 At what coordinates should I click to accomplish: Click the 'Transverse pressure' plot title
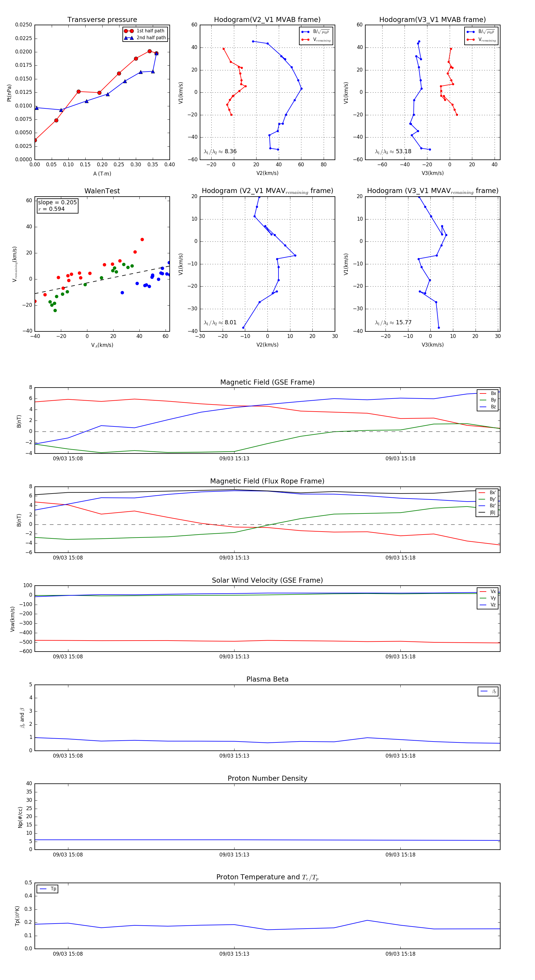pos(102,20)
